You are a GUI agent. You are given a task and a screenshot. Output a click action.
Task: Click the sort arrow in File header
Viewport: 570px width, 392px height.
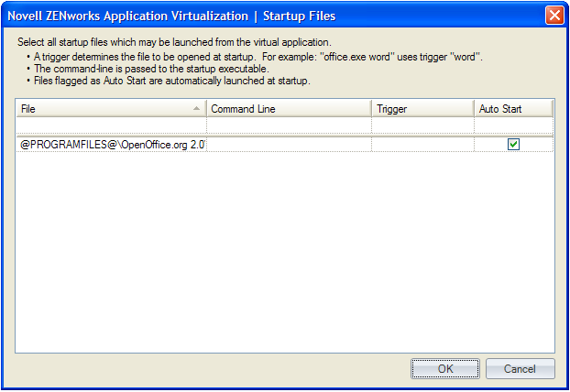[x=197, y=109]
